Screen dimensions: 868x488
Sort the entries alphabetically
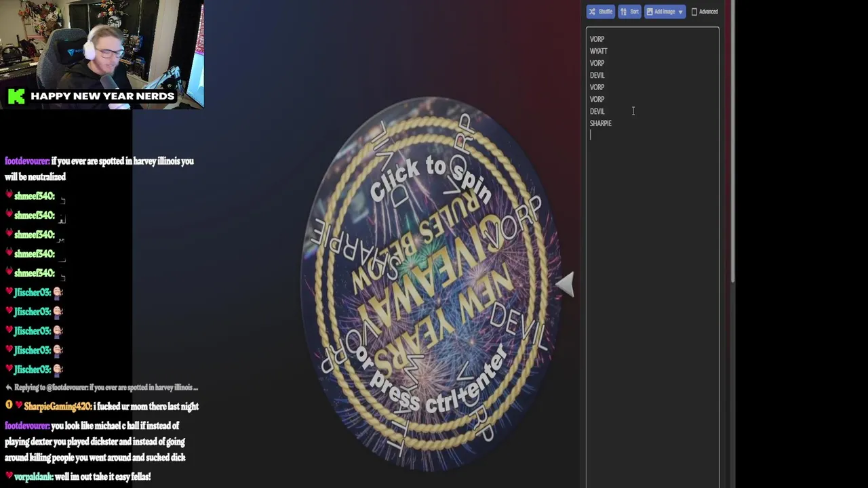(x=629, y=12)
